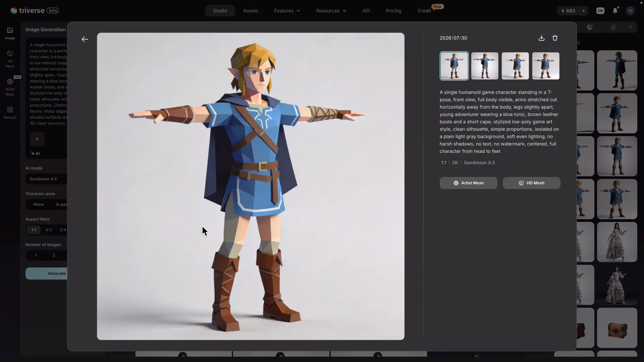Select the third result thumbnail
Image resolution: width=644 pixels, height=362 pixels.
tap(515, 66)
